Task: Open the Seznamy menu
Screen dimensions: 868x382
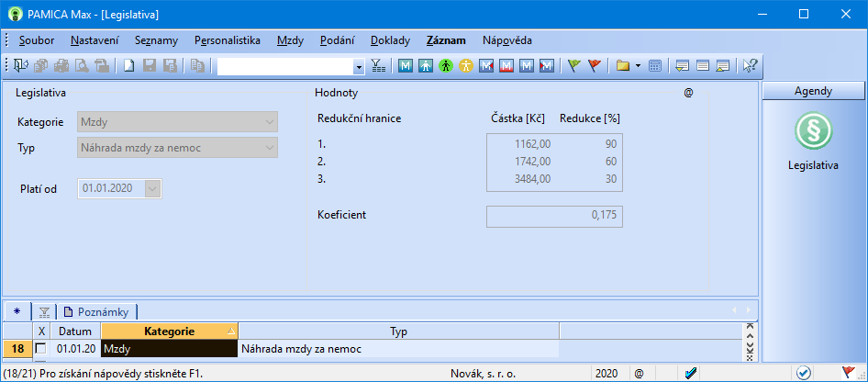Action: click(x=156, y=40)
